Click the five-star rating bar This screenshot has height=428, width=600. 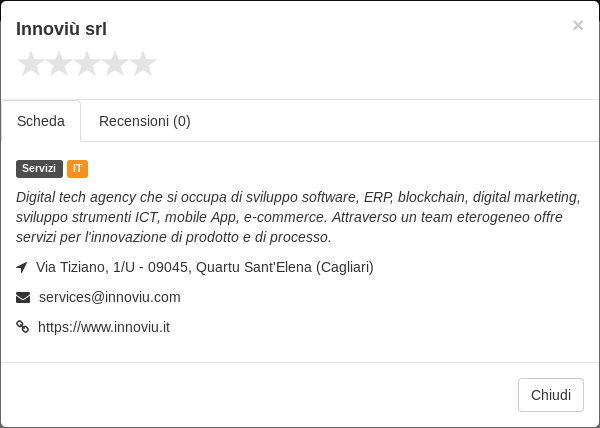(87, 64)
